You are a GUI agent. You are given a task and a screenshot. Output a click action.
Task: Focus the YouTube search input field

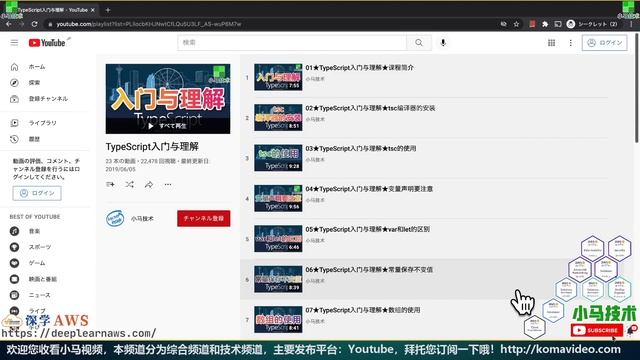pos(292,42)
